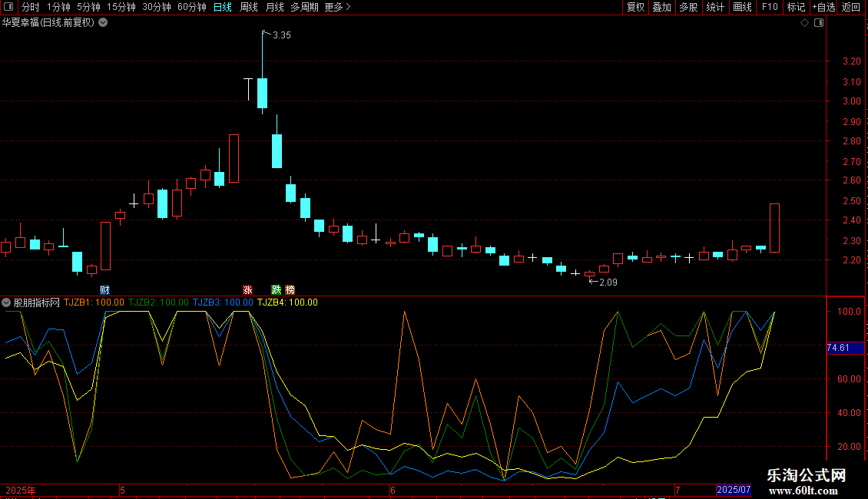868x499 pixels.
Task: Select the TJZB3: 100.00 blue label
Action: point(223,302)
